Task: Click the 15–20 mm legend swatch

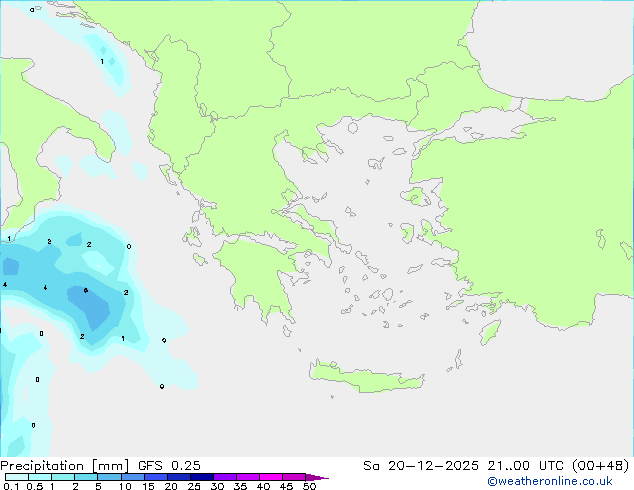Action: [155, 477]
